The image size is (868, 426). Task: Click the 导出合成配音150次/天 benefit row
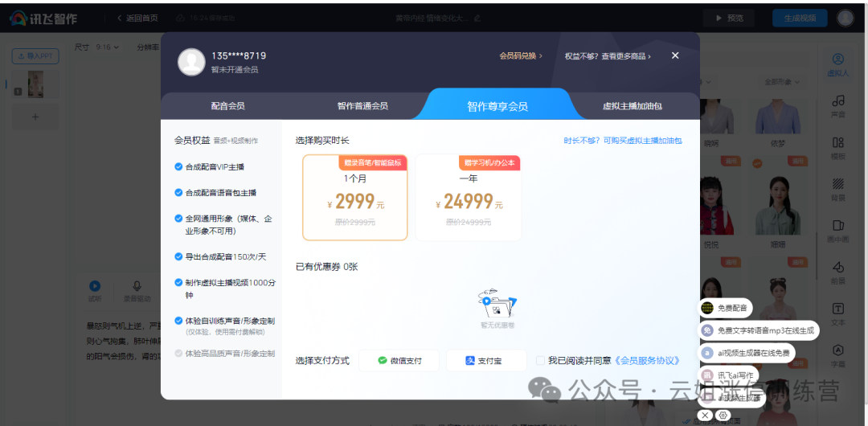pos(220,256)
